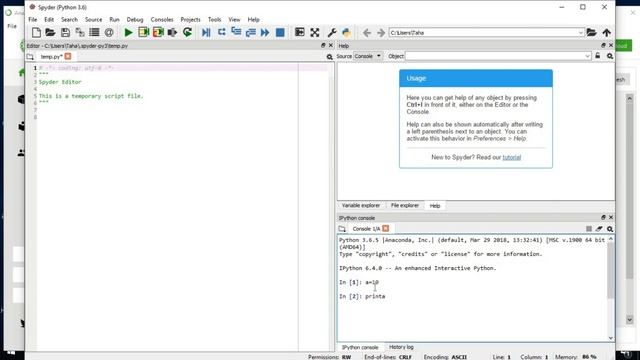
Task: Select the Help tab in the pane
Action: tap(435, 206)
